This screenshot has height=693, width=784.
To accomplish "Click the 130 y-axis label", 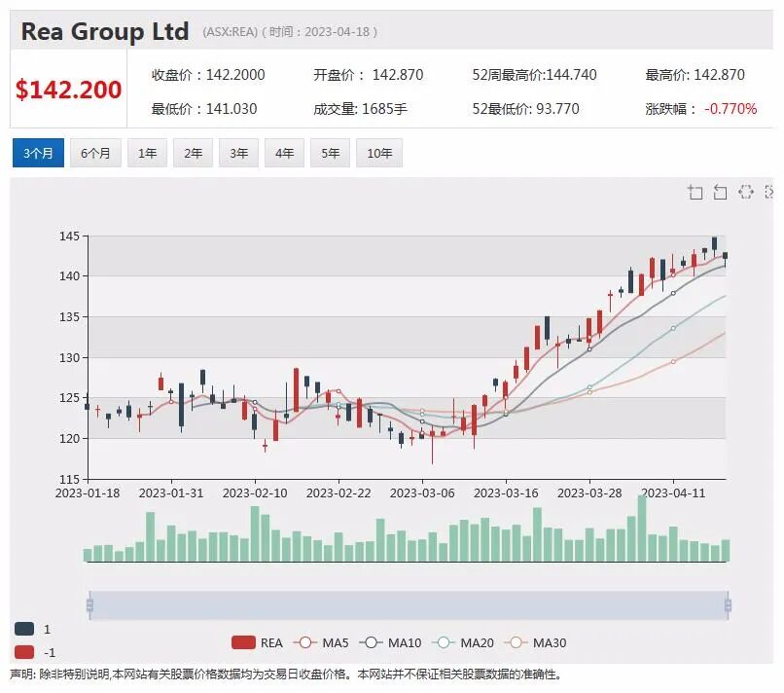I will [69, 358].
